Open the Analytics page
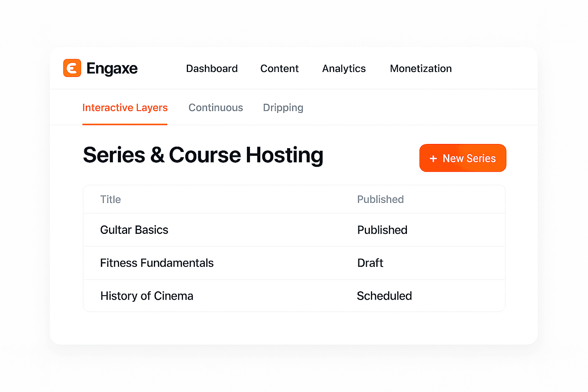 (343, 69)
